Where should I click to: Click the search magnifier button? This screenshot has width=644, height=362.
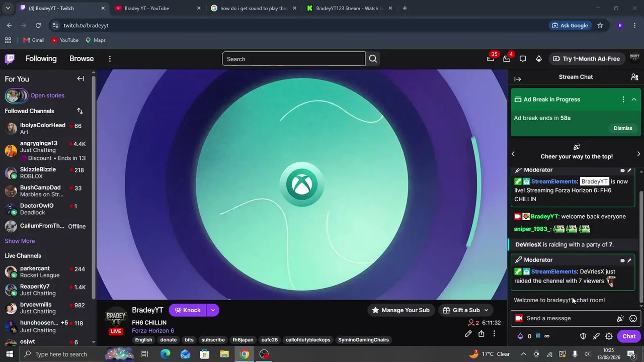point(373,59)
